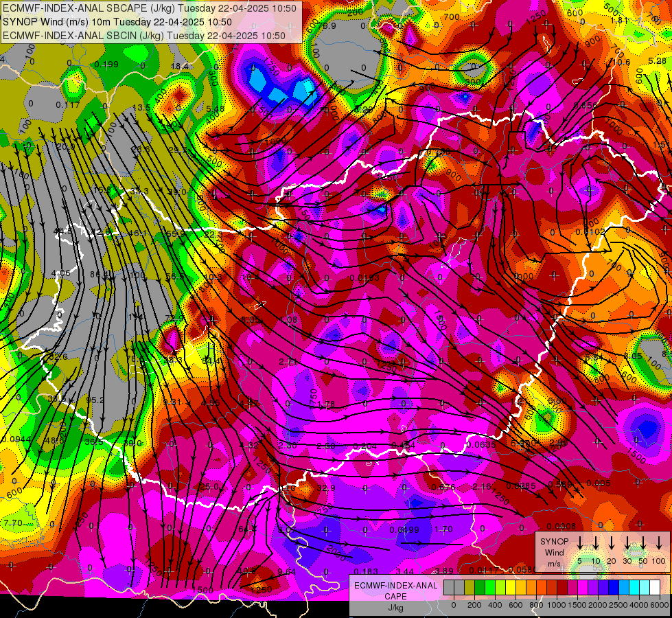Click the 'ECMWF-INDEX-ANAL CAPE' legend title

pos(395,591)
